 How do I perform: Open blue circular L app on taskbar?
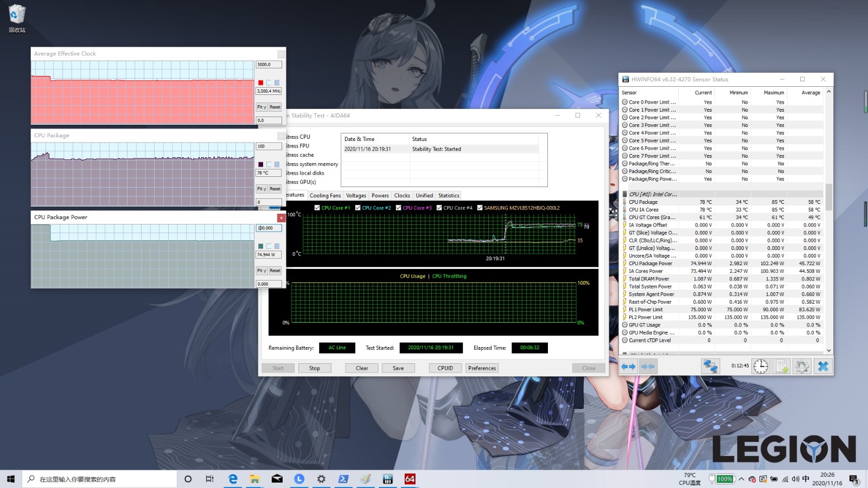(x=299, y=479)
